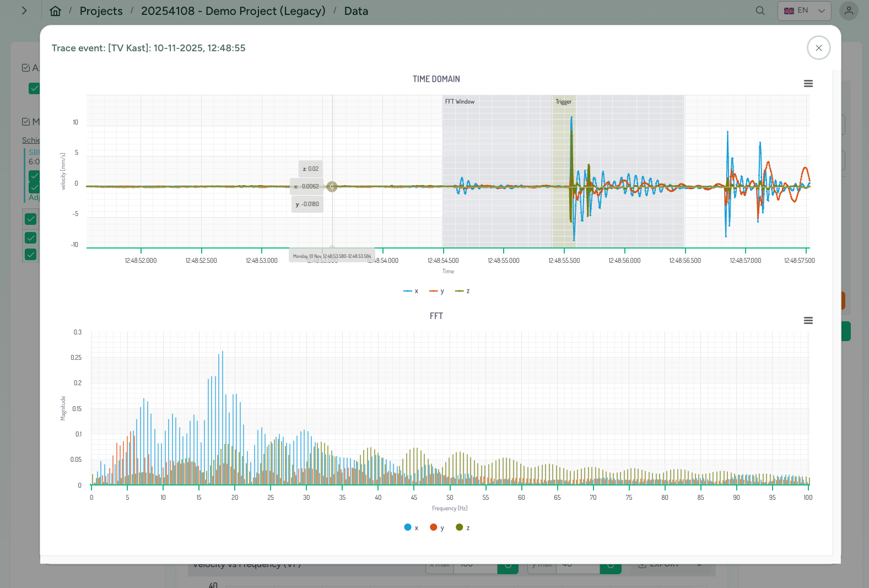Image resolution: width=869 pixels, height=588 pixels.
Task: Click the TIME DOMAIN chart title
Action: pyautogui.click(x=436, y=79)
